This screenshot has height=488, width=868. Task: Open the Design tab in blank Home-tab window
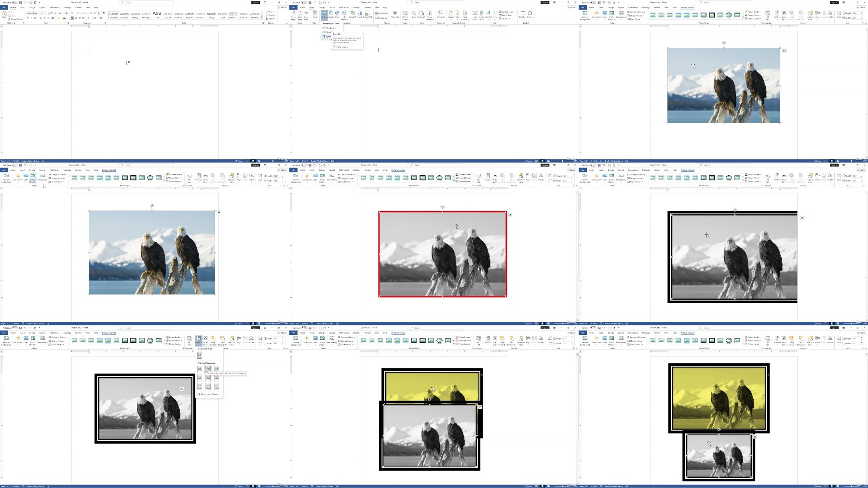pos(32,8)
